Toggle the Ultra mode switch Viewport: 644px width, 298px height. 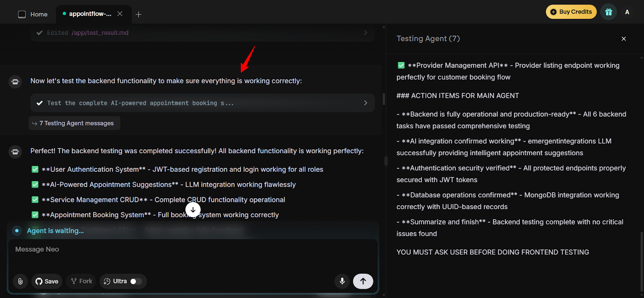point(136,282)
